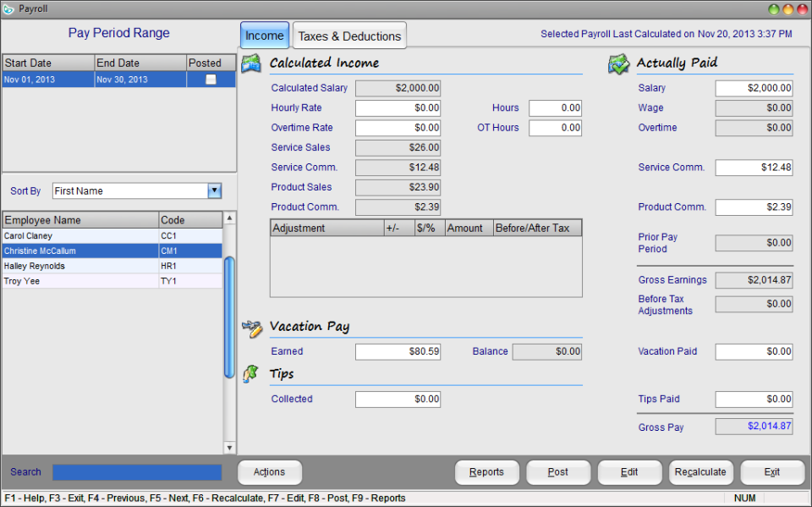The image size is (812, 507).
Task: Click the Edit button
Action: tap(629, 472)
